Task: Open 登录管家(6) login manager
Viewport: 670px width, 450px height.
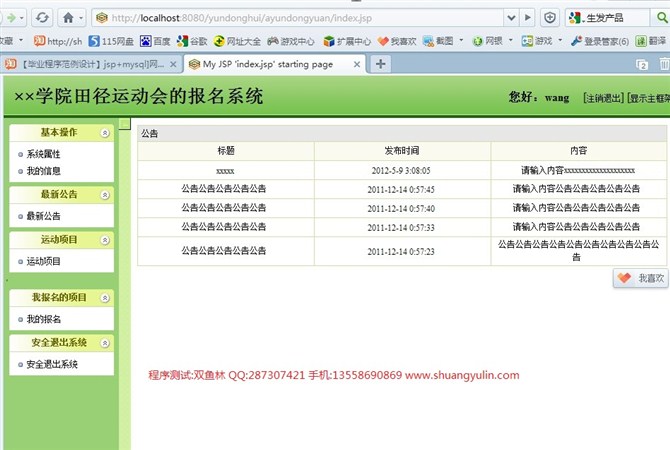Action: pos(600,41)
